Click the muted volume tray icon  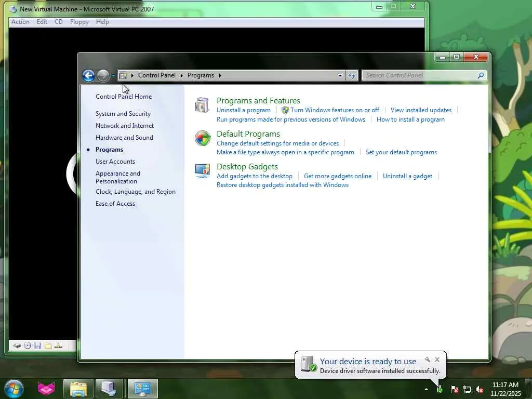[x=480, y=390]
